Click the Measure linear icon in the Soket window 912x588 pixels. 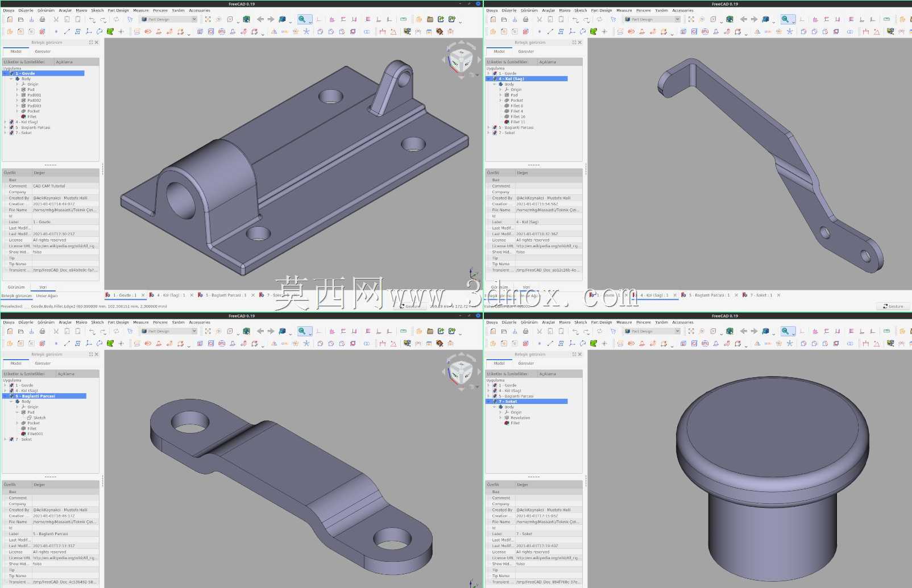[x=865, y=343]
